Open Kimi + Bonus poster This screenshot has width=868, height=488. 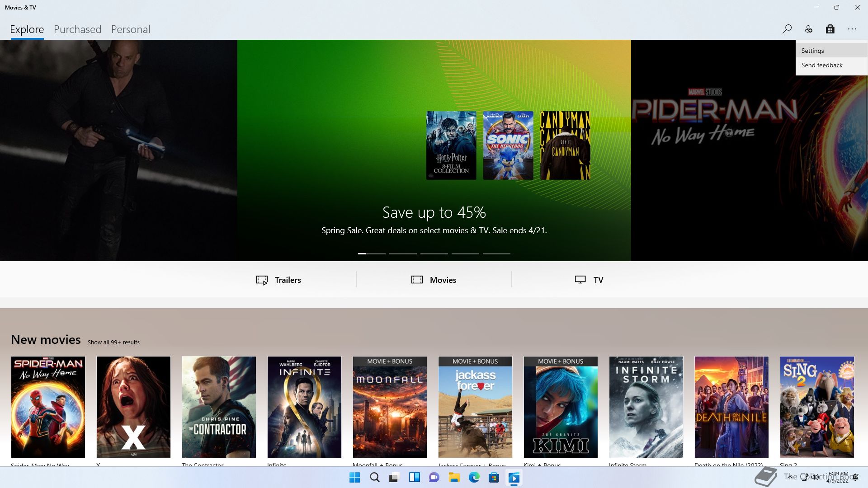561,407
